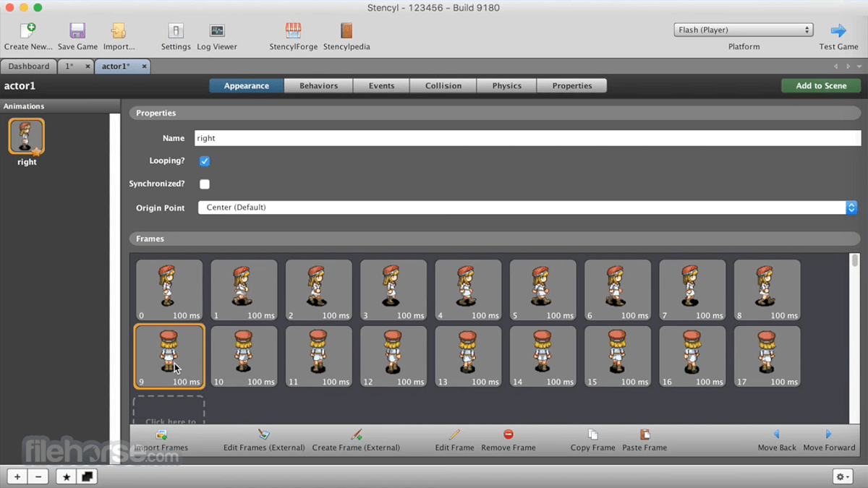Open the Import toolbar icon

(119, 30)
